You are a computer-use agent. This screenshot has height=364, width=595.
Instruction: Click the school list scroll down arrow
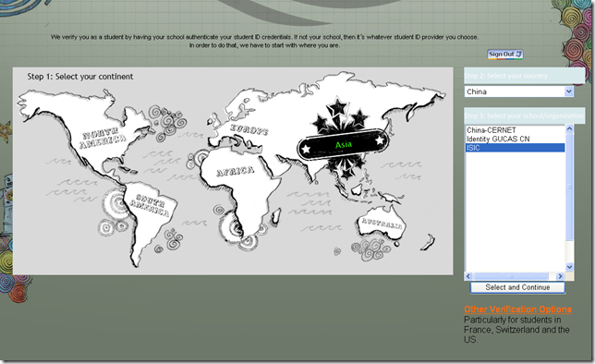569,267
